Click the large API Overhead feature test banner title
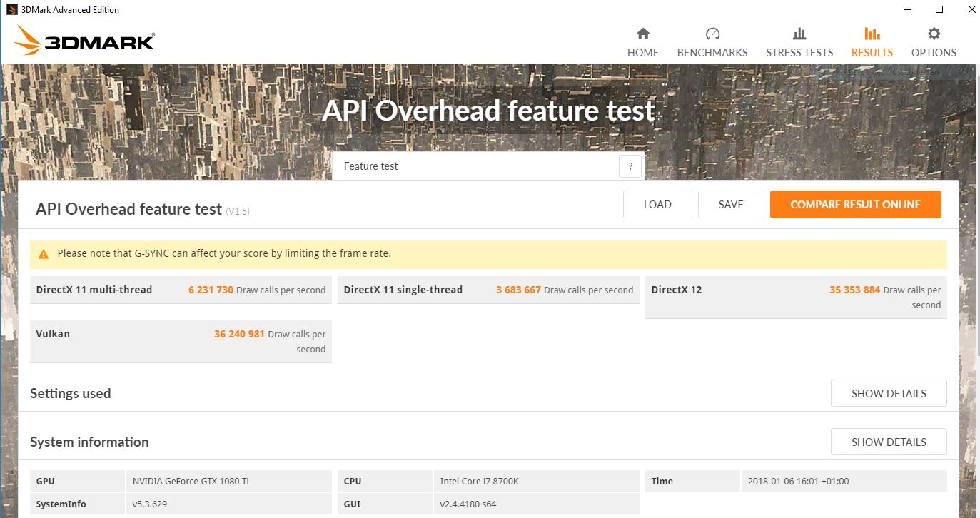This screenshot has width=980, height=518. click(488, 111)
